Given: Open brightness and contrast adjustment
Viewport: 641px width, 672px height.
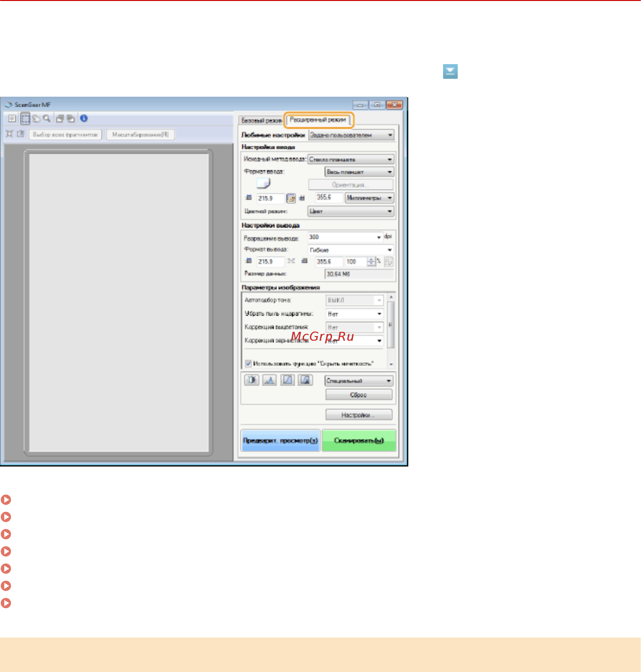Looking at the screenshot, I should tap(252, 380).
